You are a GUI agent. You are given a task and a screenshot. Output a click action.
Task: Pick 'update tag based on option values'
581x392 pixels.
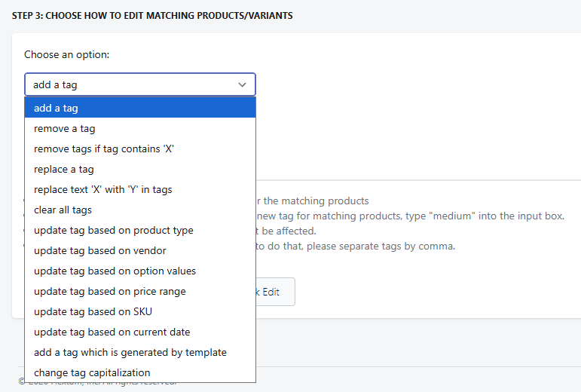[140, 271]
